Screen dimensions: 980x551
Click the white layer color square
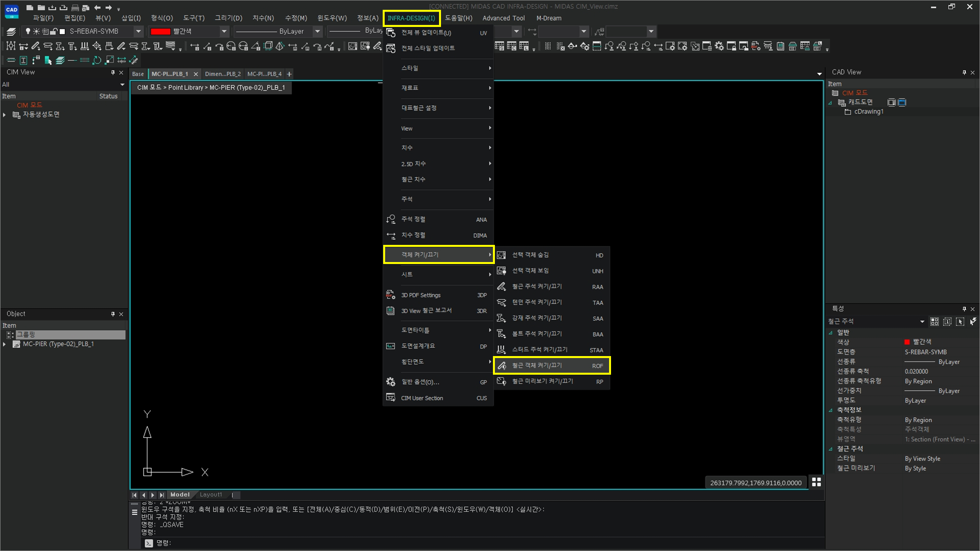tap(62, 31)
